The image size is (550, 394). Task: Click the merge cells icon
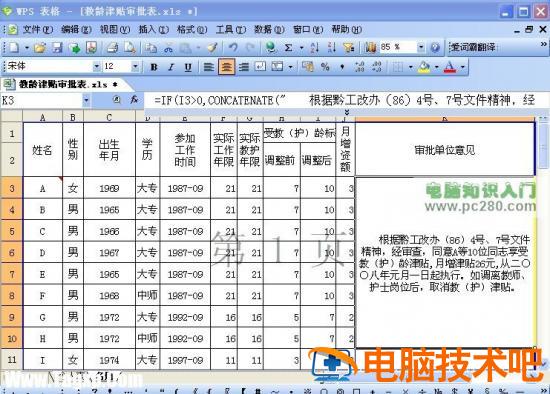tap(277, 67)
